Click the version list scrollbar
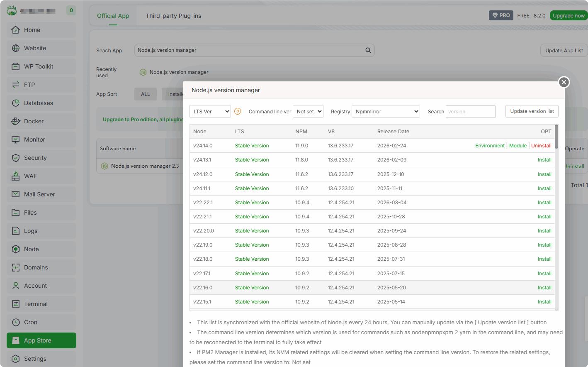The image size is (588, 367). (x=556, y=137)
